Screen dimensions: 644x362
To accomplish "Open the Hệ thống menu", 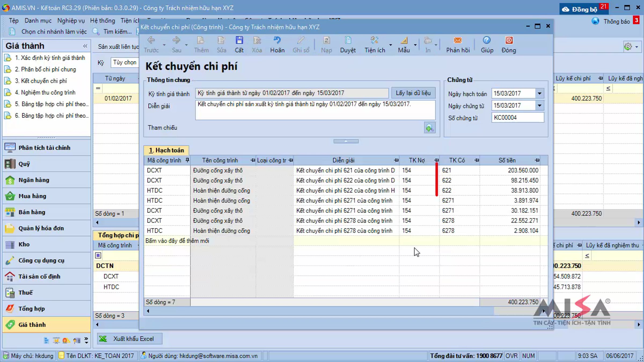I will click(x=102, y=21).
